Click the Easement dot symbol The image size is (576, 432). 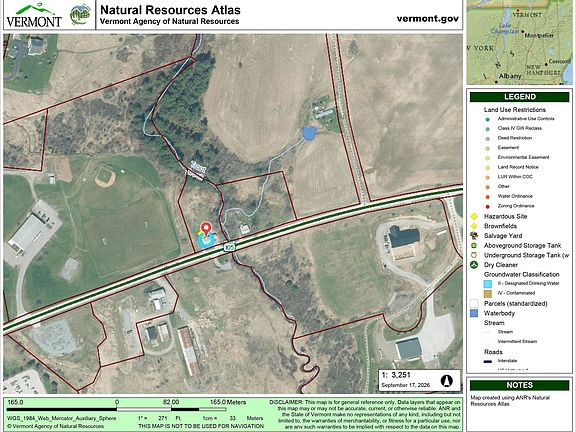point(487,148)
